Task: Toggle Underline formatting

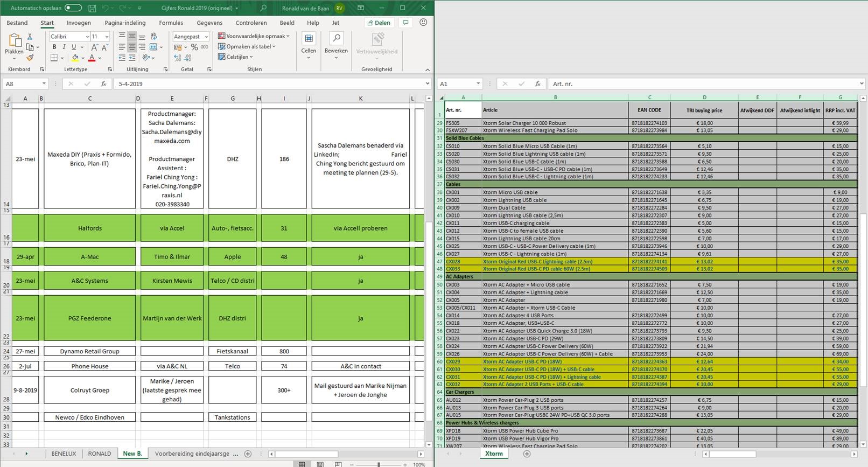Action: tap(74, 47)
